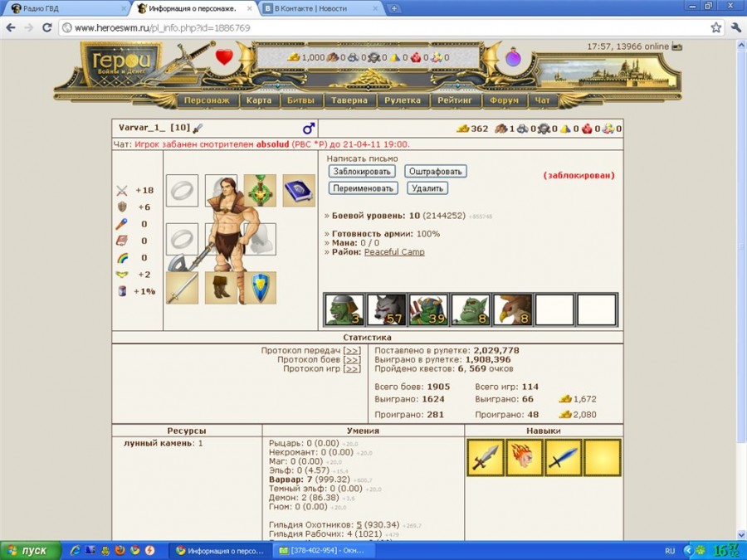747x560 pixels.
Task: Open the Рулетка menu
Action: point(403,100)
